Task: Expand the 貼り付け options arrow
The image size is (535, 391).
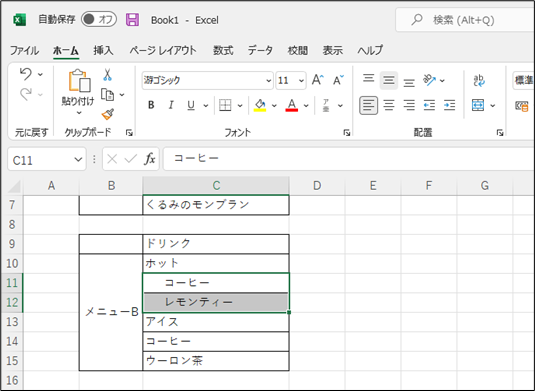Action: (79, 113)
